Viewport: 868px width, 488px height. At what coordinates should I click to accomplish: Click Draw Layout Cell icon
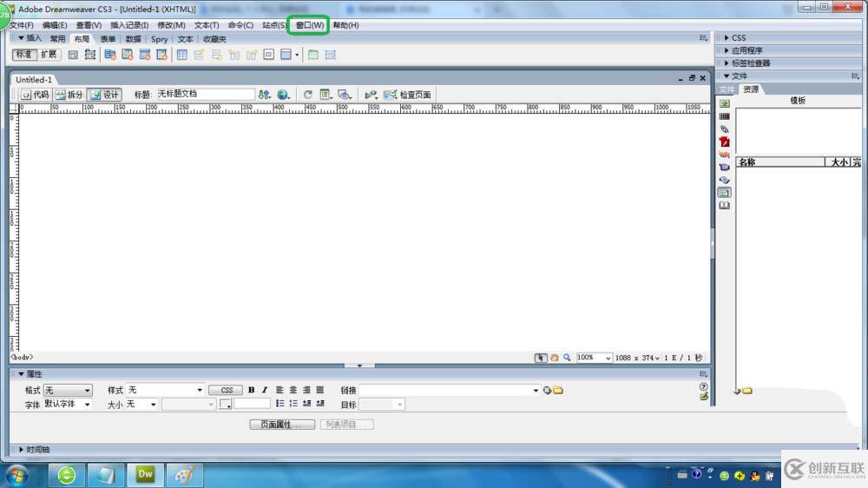click(x=331, y=55)
